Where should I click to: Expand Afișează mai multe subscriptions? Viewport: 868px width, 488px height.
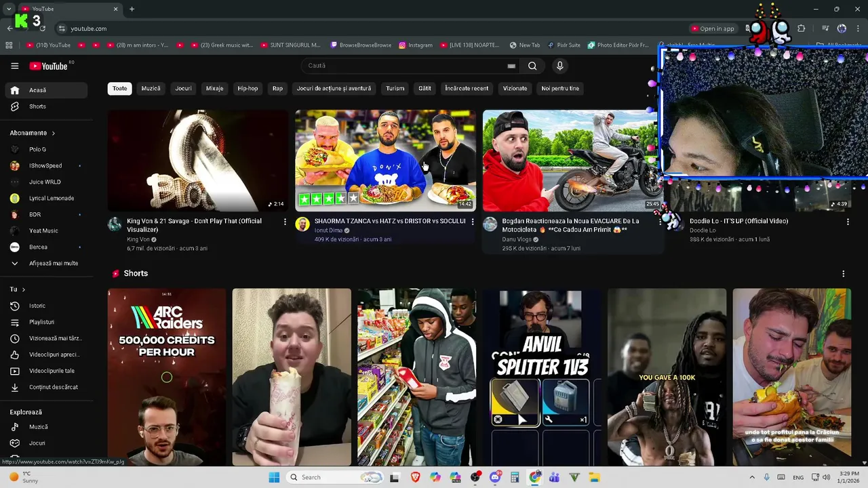[x=46, y=263]
